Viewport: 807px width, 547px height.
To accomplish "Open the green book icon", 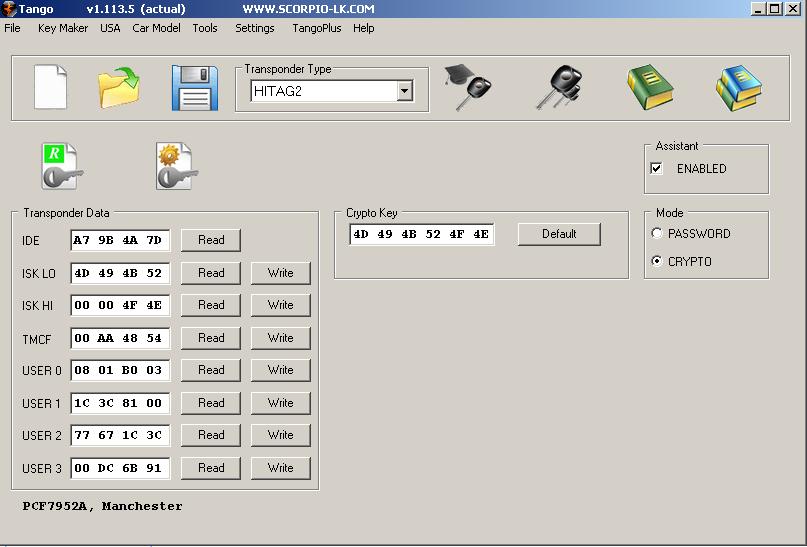I will pyautogui.click(x=650, y=87).
